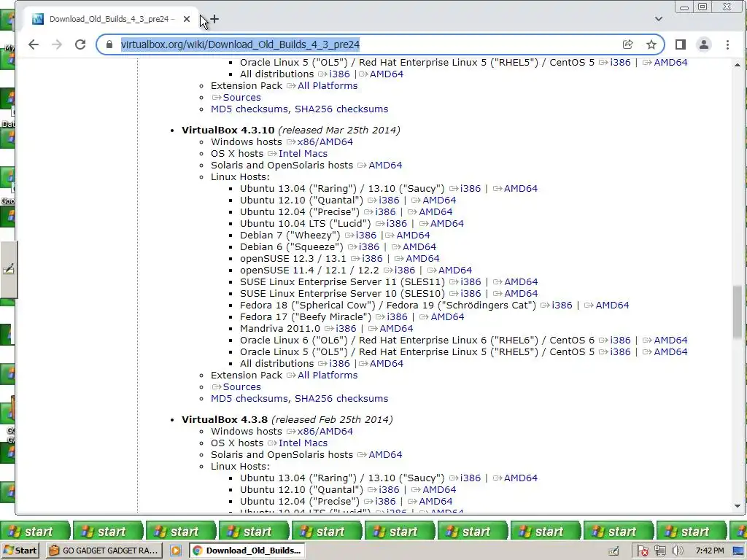This screenshot has width=747, height=560.
Task: Share this page using the share icon
Action: (628, 44)
